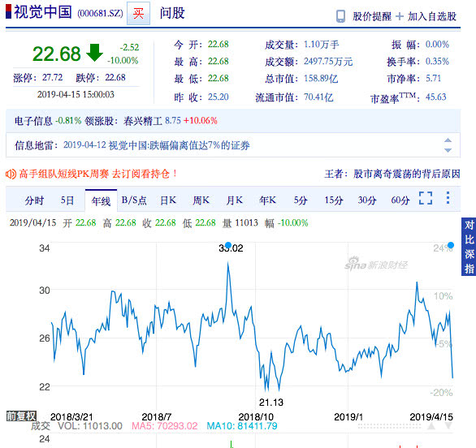
Task: Click the fullscreen chart icon
Action: (426, 198)
